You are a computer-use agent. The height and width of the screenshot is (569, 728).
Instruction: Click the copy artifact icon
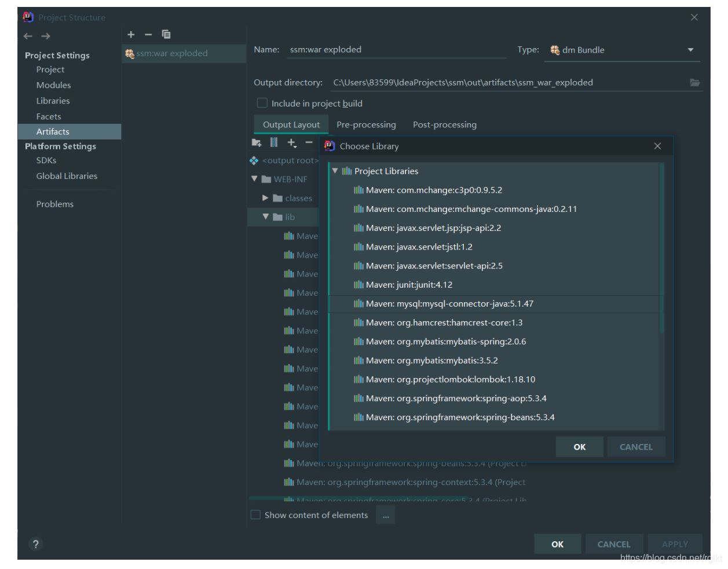coord(166,35)
